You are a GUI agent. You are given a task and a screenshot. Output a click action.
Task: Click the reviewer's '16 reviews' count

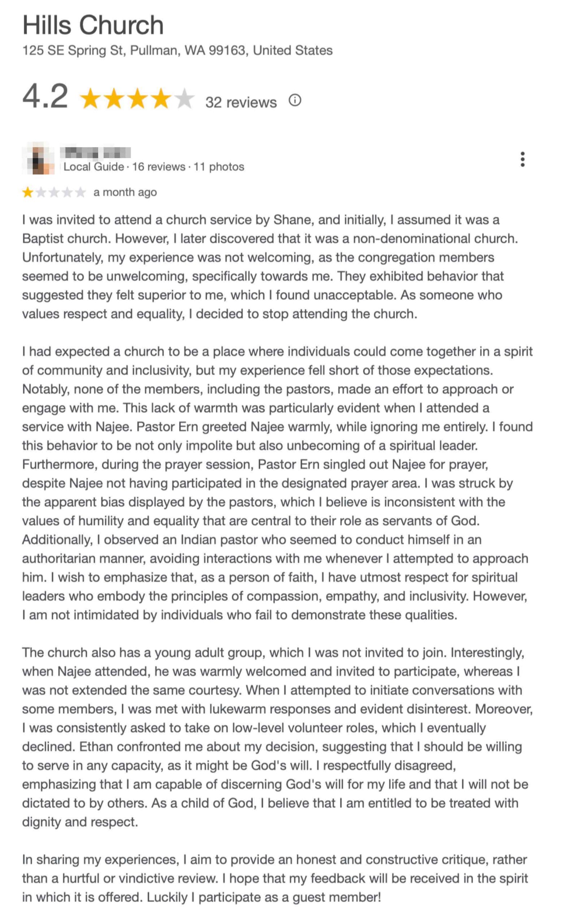(x=159, y=167)
